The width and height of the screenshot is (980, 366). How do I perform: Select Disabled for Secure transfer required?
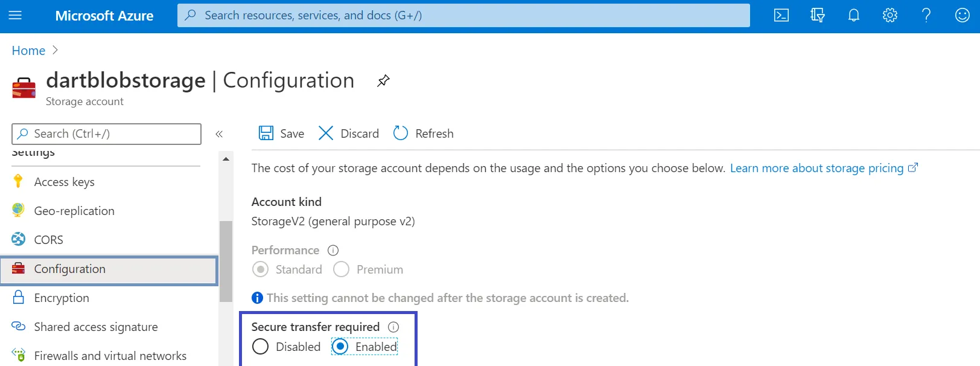click(x=261, y=347)
